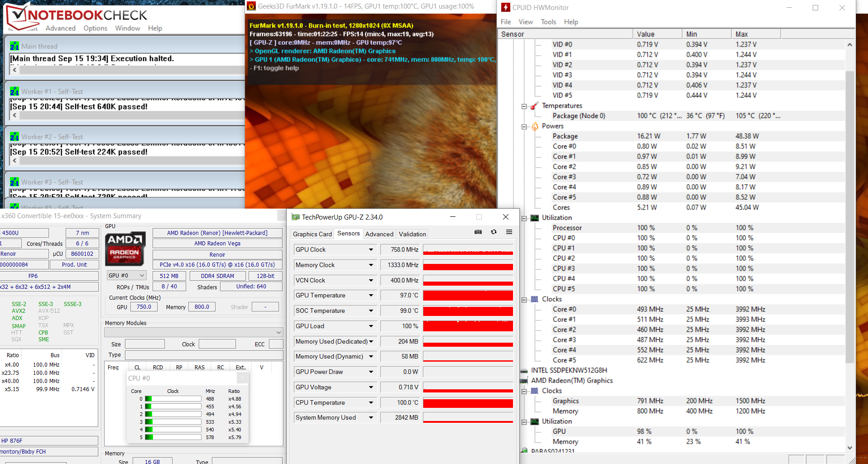Click the Temperatures thermometer icon in HWMonitor
Image resolution: width=868 pixels, height=464 pixels.
(534, 106)
